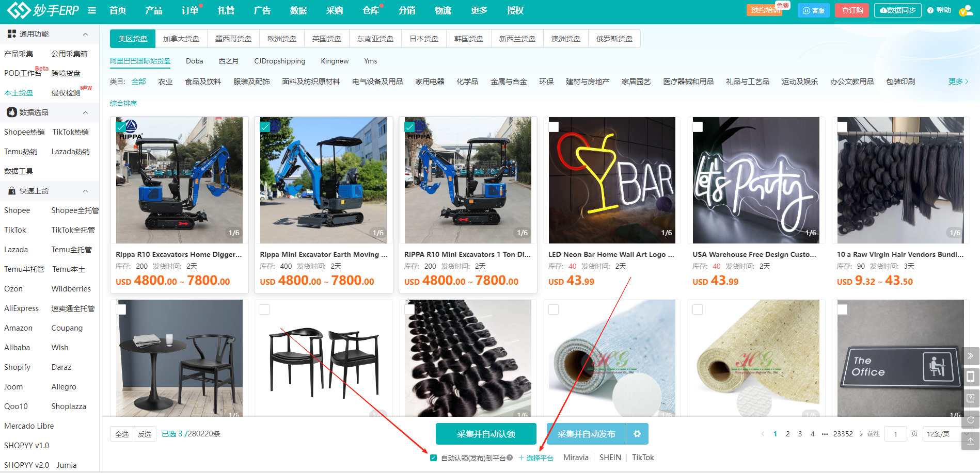Screen dimensions: 980x473
Task: Expand the floating toolbar double-arrow icon
Action: click(970, 355)
